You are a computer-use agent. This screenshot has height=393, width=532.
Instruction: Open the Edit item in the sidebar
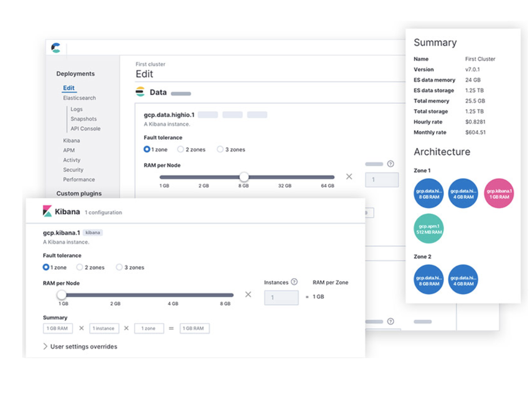click(x=69, y=88)
